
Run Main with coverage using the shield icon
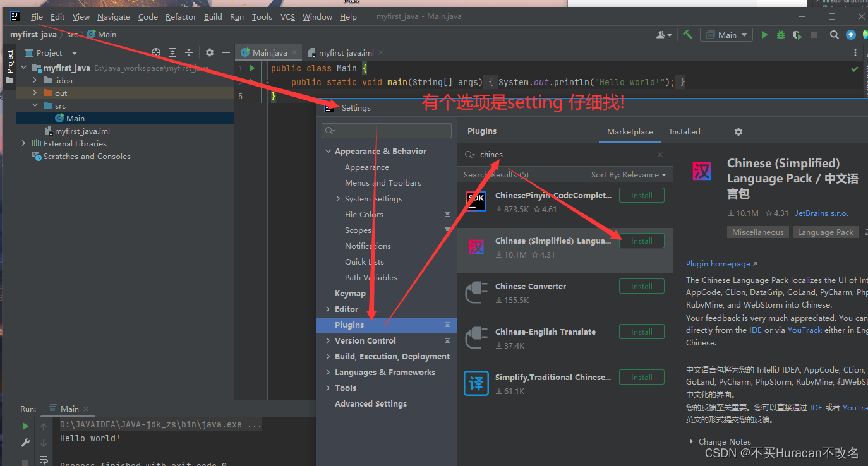click(x=796, y=35)
